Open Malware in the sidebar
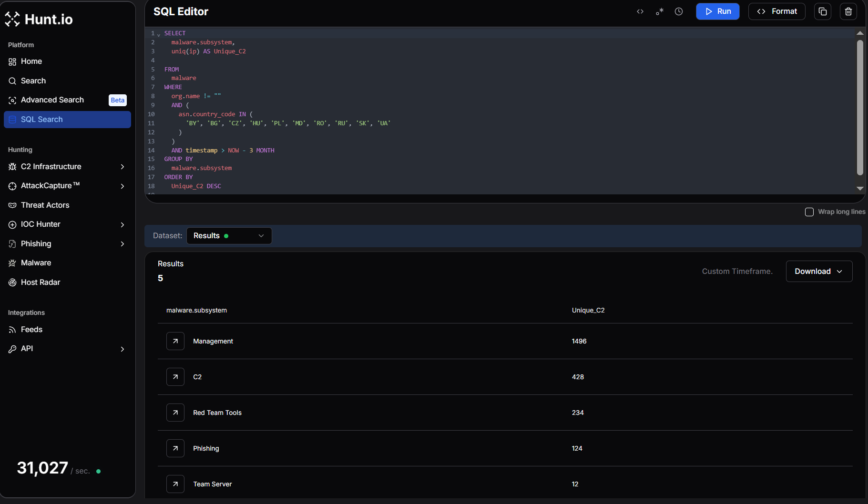Screen dimensions: 868x504 click(x=67, y=263)
